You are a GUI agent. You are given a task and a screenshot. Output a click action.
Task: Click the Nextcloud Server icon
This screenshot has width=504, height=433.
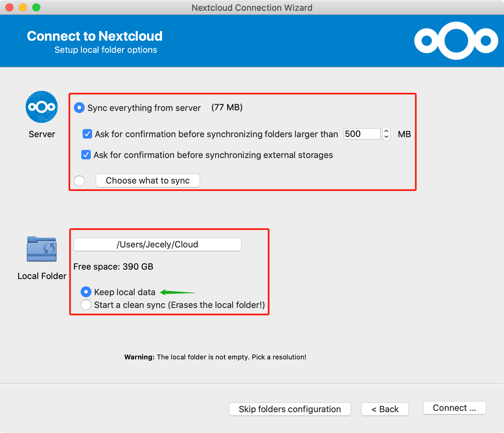click(42, 107)
